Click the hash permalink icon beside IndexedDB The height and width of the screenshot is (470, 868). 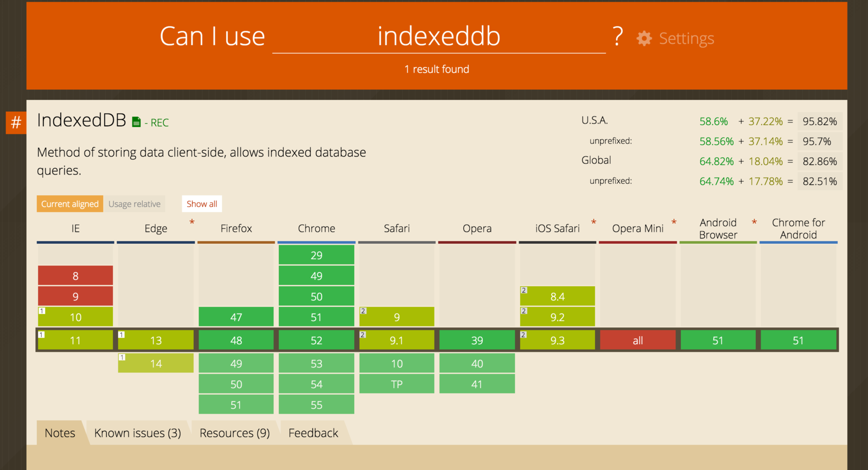pyautogui.click(x=16, y=123)
